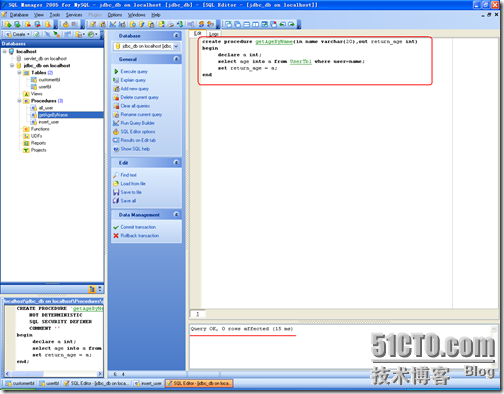Select the all_user procedure
504x394 pixels.
pyautogui.click(x=46, y=108)
